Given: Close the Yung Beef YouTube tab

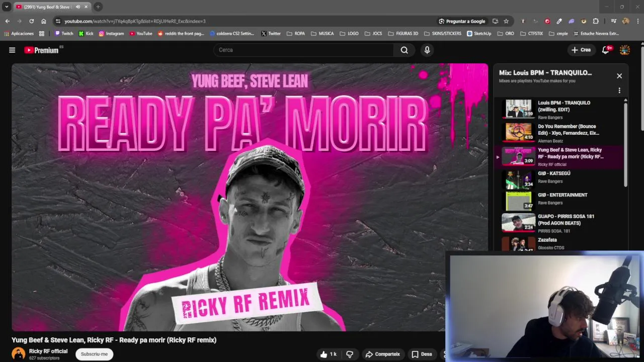Looking at the screenshot, I should [86, 7].
